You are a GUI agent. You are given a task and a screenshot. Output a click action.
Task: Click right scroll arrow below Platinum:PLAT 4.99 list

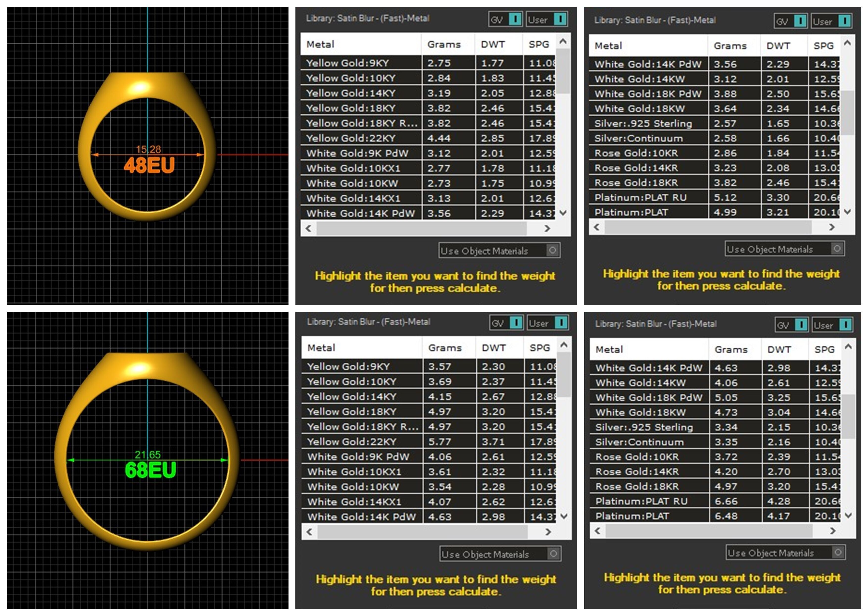tap(832, 227)
